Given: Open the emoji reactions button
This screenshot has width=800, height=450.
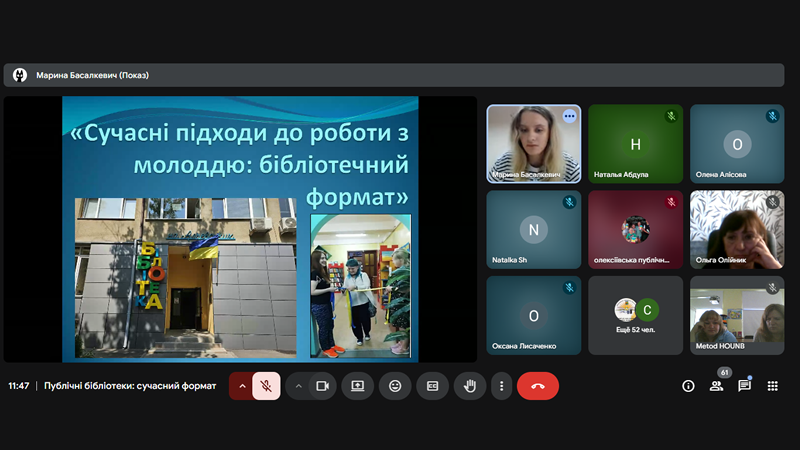Looking at the screenshot, I should pyautogui.click(x=395, y=386).
